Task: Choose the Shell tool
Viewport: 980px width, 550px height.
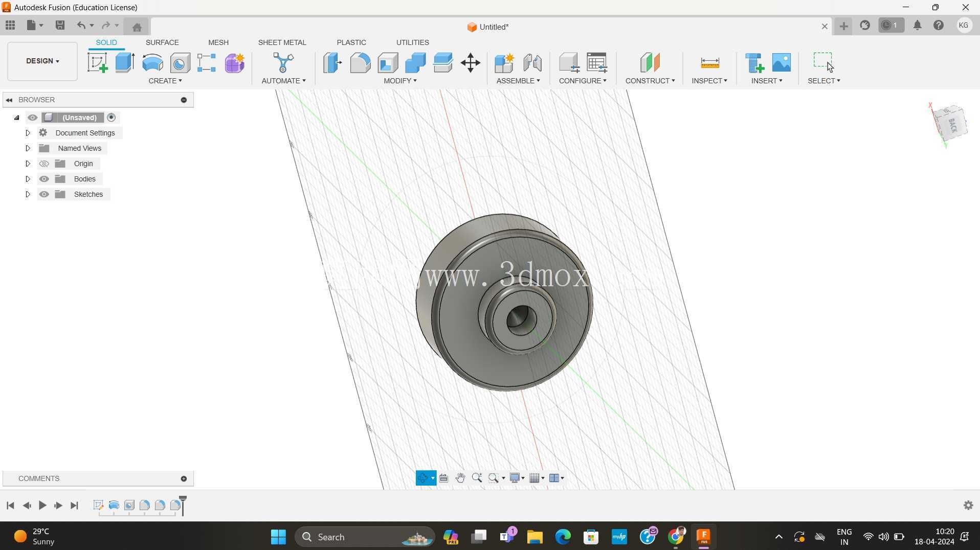Action: click(388, 63)
